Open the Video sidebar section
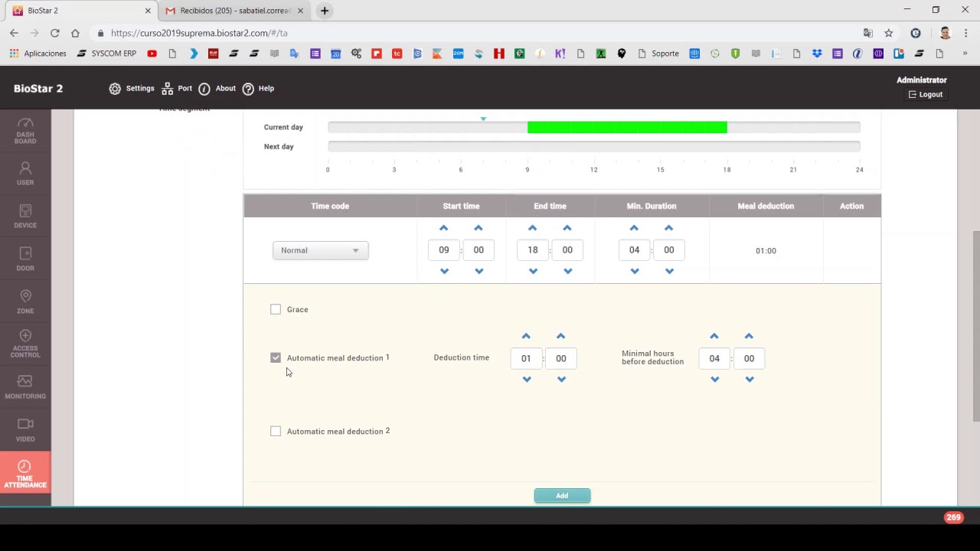 (25, 430)
